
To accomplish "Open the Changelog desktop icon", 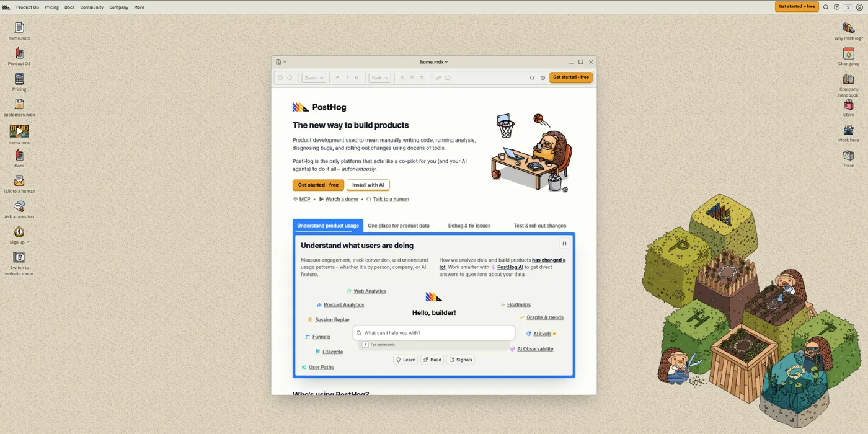I will (x=848, y=57).
